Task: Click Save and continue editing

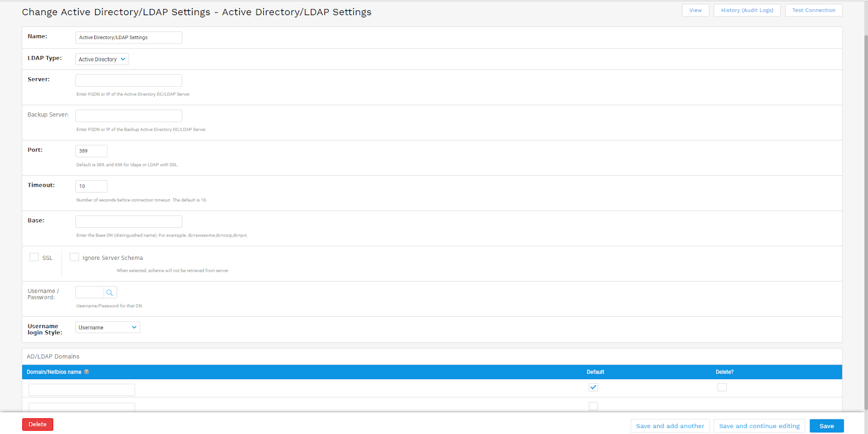Action: (759, 426)
